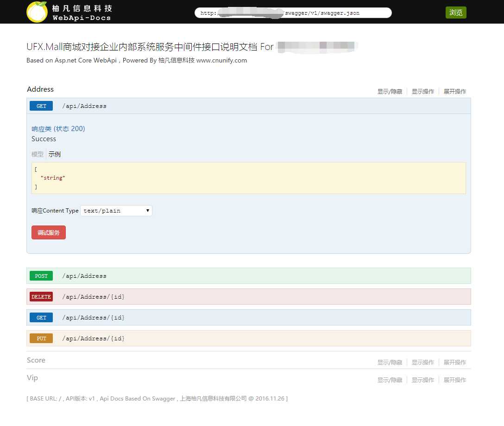Screen dimensions: 504x426
Task: Open the 响应Content Type text/plain dropdown
Action: click(x=116, y=211)
